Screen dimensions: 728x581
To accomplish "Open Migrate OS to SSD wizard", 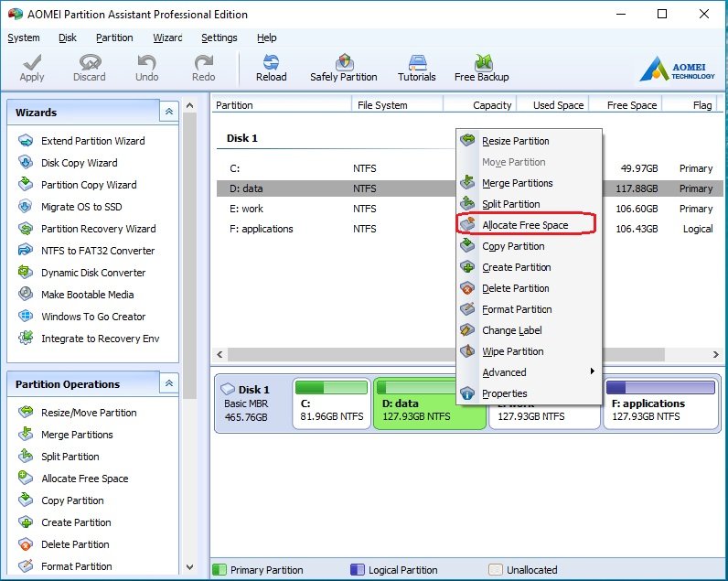I will point(81,207).
